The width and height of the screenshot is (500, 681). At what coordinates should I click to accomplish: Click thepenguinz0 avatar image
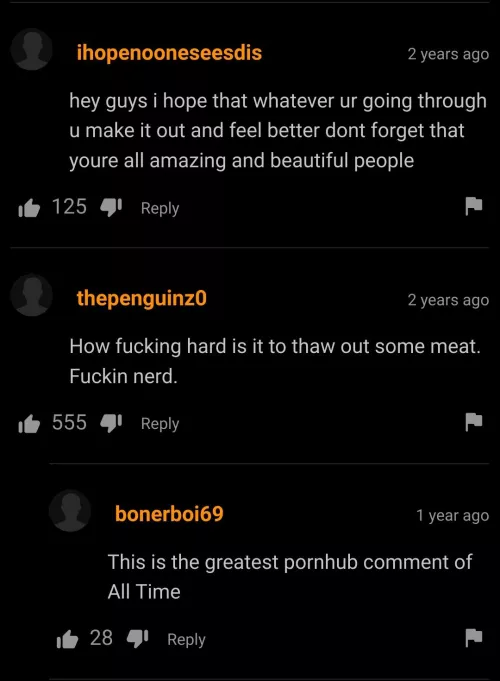[32, 295]
